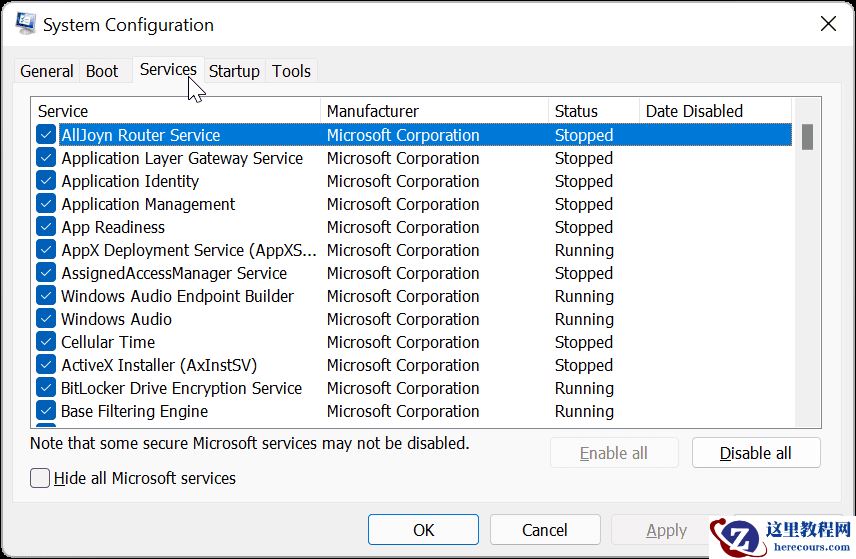Click Disable all services button
The height and width of the screenshot is (559, 856).
756,453
